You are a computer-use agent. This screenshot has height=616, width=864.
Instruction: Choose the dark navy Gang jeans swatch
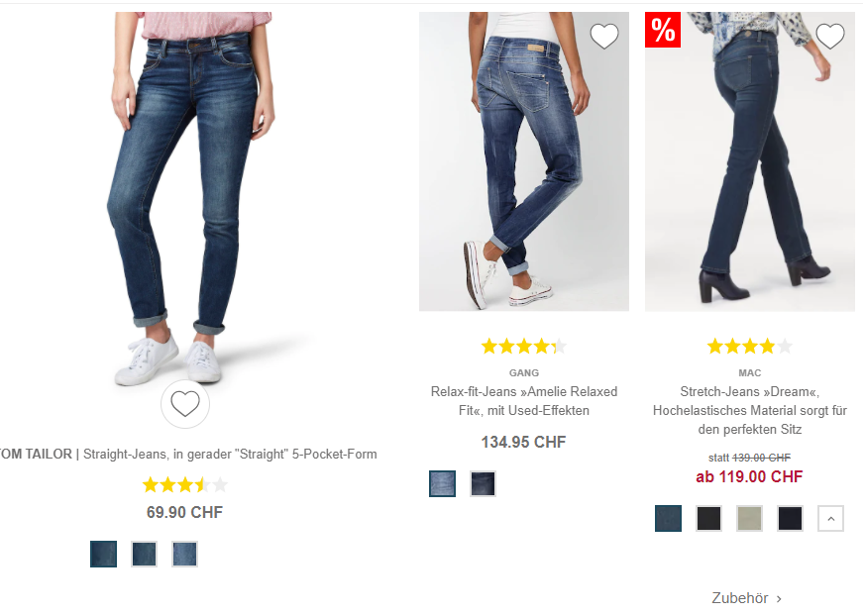click(484, 483)
